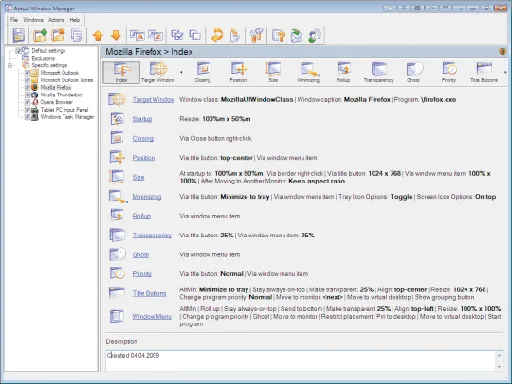Toggle the Default settings checkbox
The width and height of the screenshot is (512, 384).
pyautogui.click(x=19, y=51)
